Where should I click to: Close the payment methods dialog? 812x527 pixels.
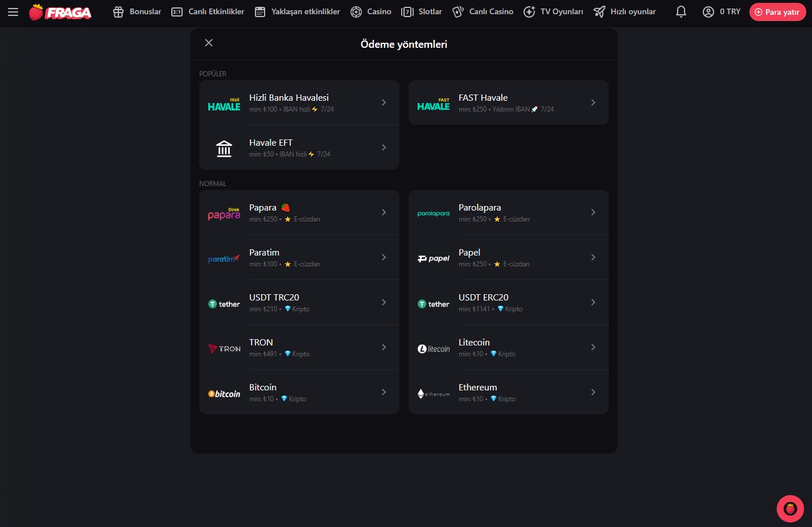tap(209, 43)
